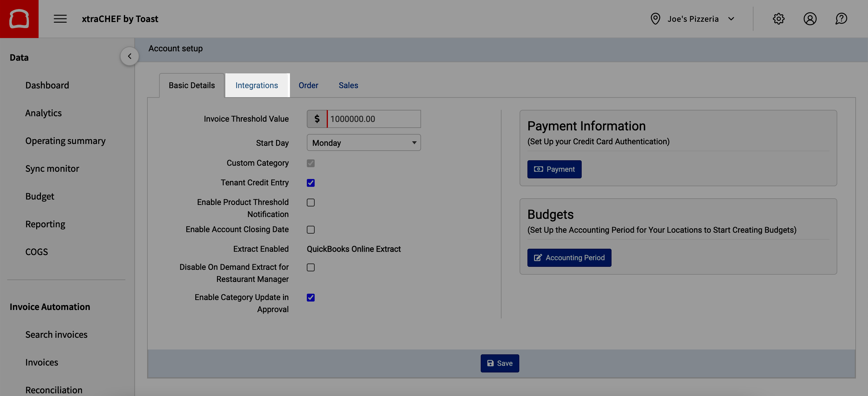Image resolution: width=868 pixels, height=396 pixels.
Task: Open the Sales tab
Action: tap(348, 85)
